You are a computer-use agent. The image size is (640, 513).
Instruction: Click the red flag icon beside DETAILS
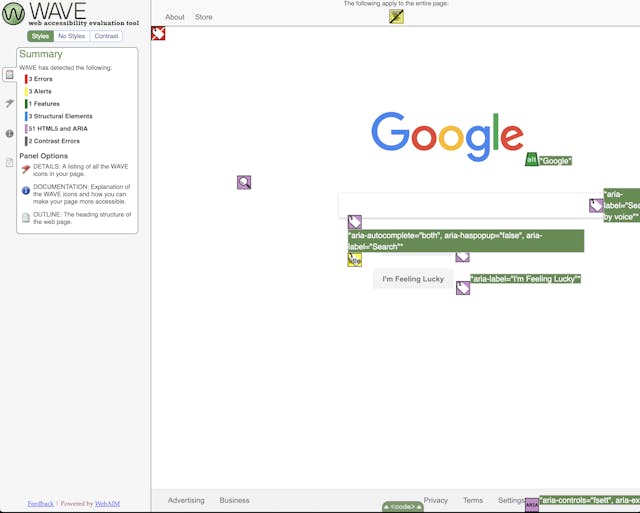pyautogui.click(x=26, y=169)
